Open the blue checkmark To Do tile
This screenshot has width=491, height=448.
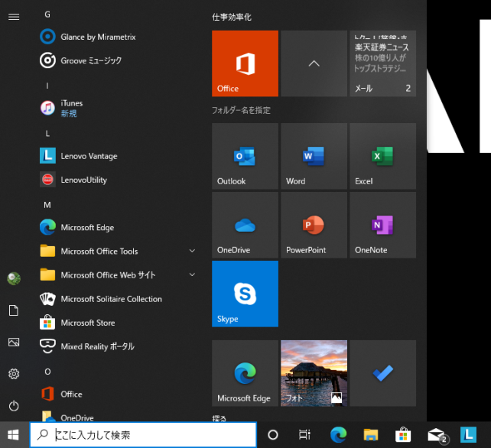click(382, 373)
